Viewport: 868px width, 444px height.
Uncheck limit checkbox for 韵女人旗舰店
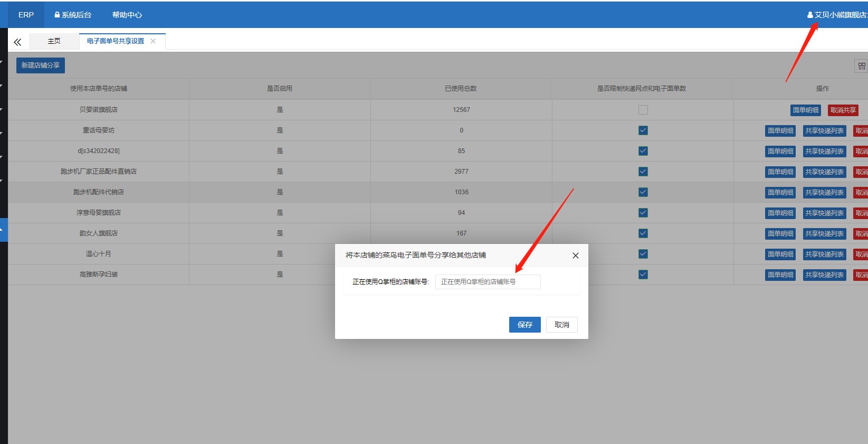643,233
